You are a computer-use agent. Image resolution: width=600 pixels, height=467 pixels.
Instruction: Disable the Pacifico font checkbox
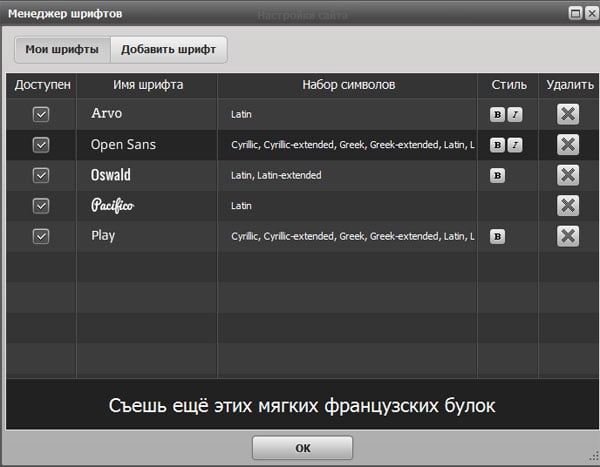[41, 206]
